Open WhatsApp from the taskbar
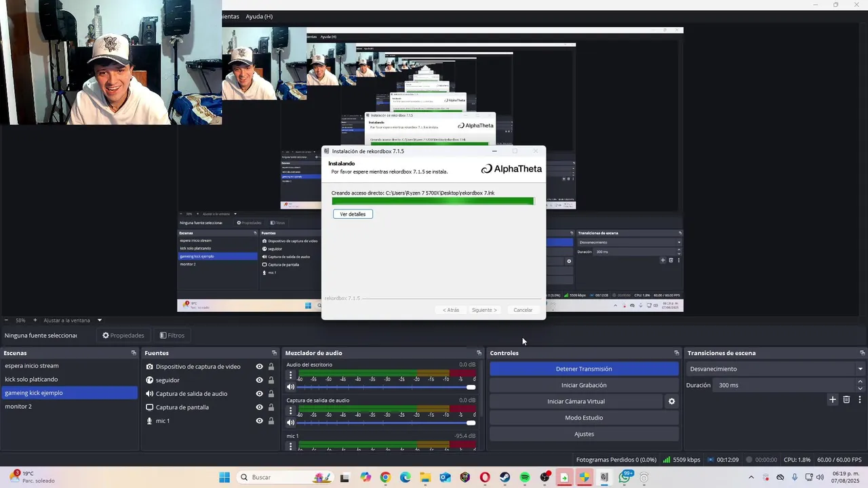Viewport: 868px width, 488px height. [624, 477]
